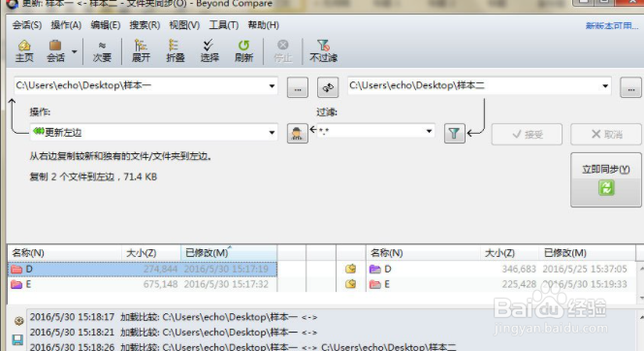Expand the left folder path dropdown
This screenshot has height=351, width=644.
[272, 85]
